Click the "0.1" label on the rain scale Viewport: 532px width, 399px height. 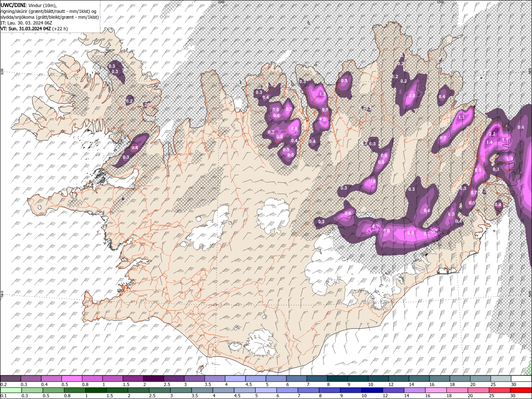point(4,396)
